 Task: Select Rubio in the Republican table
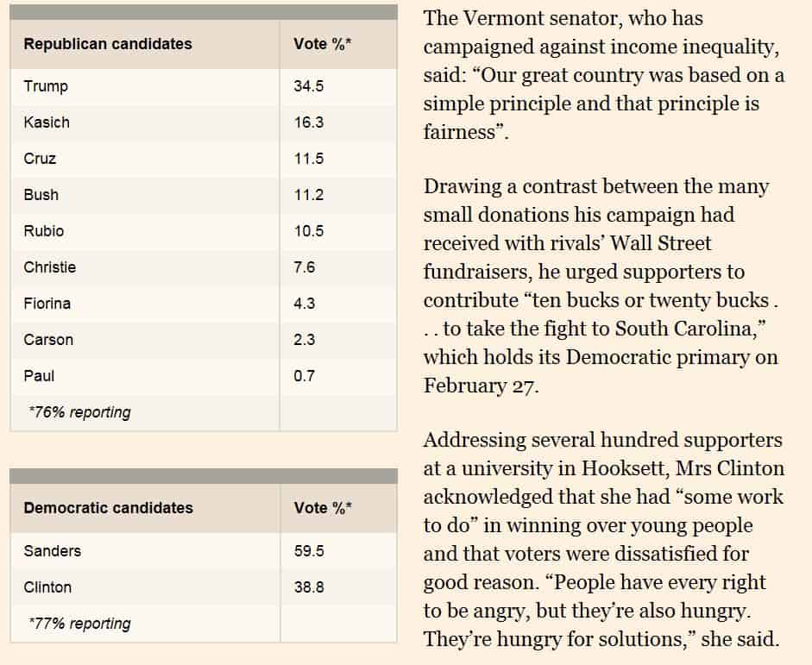pyautogui.click(x=44, y=231)
